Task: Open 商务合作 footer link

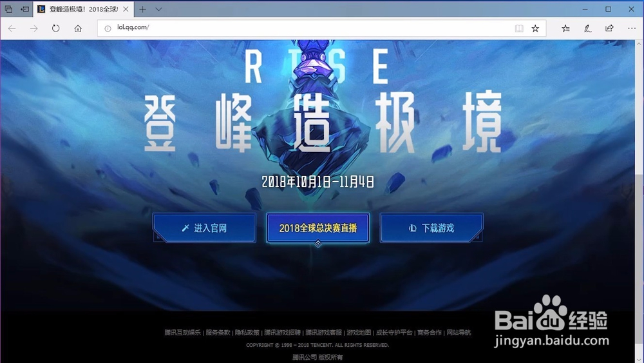Action: [x=430, y=333]
